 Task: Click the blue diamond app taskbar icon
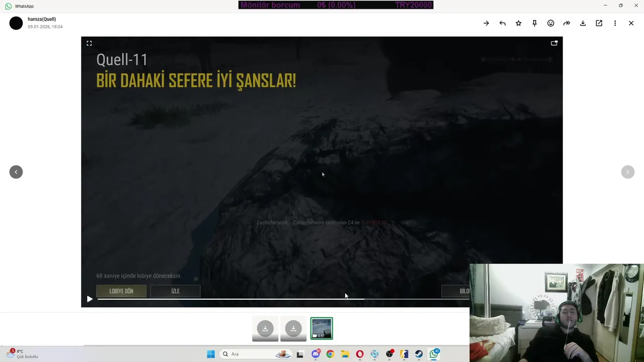click(x=375, y=354)
